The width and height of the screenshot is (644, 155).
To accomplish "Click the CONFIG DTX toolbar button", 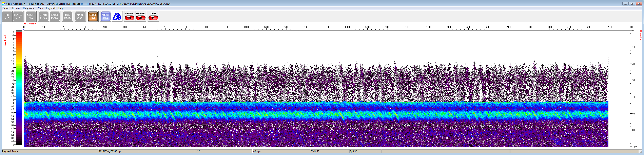I will coord(18,17).
